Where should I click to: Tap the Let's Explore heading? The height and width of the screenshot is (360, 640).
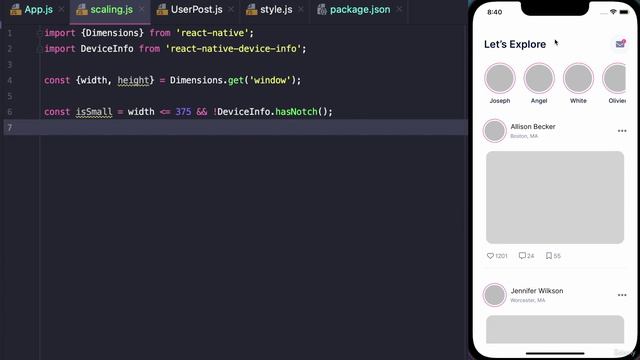[515, 44]
